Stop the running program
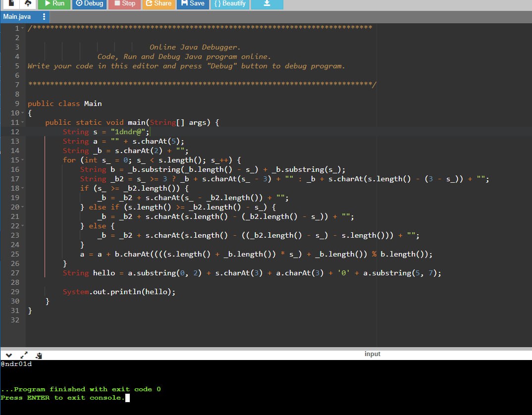532x415 pixels. pos(124,3)
